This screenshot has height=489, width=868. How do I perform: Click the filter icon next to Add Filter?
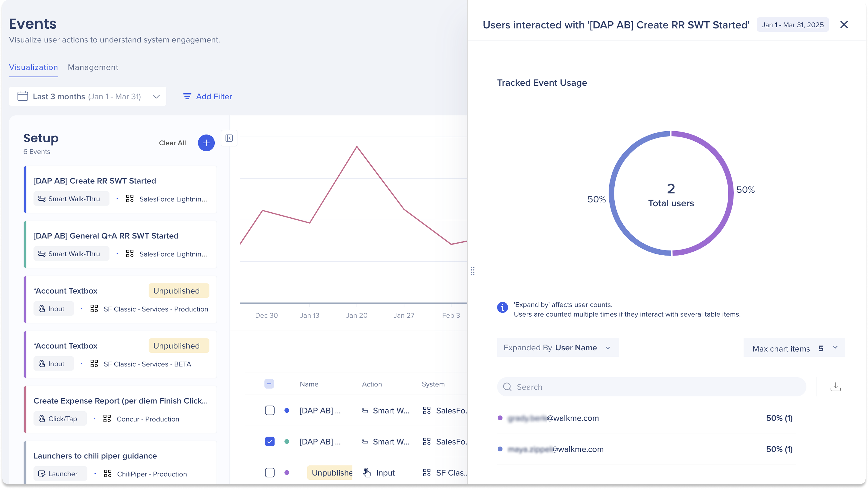[x=187, y=96]
